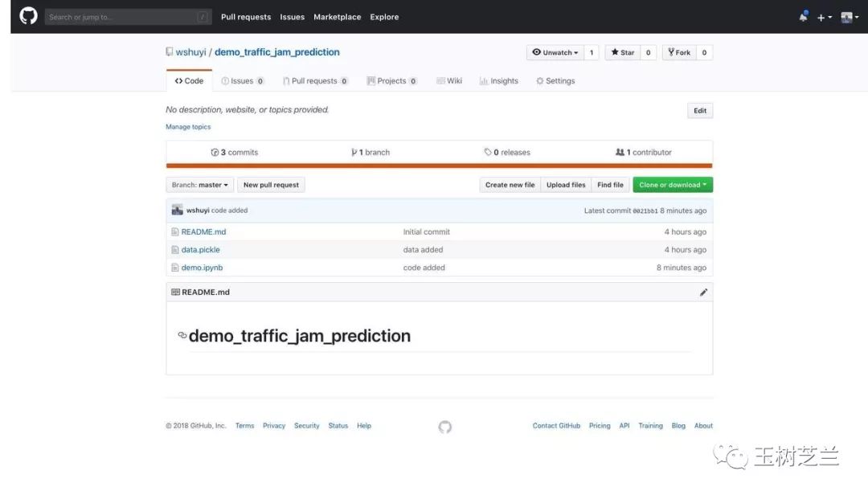
Task: Open the data.pickle file
Action: (x=200, y=250)
